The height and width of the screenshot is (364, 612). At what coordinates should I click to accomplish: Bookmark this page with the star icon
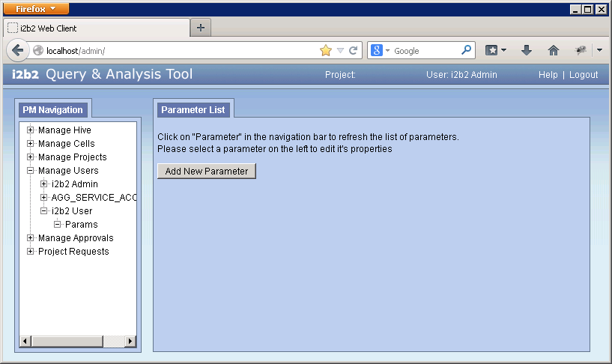pos(326,51)
